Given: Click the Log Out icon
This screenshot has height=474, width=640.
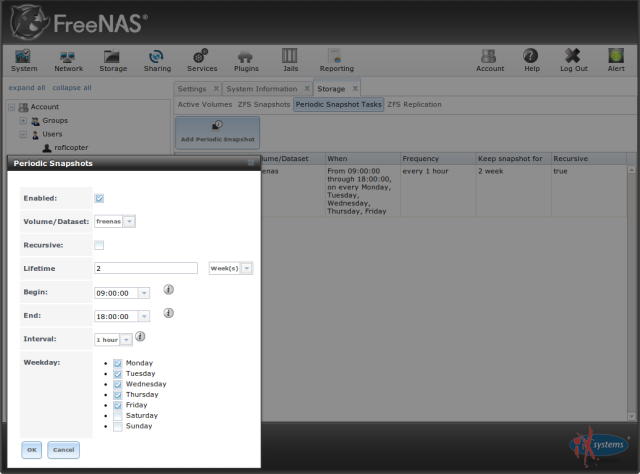Looking at the screenshot, I should [x=573, y=60].
